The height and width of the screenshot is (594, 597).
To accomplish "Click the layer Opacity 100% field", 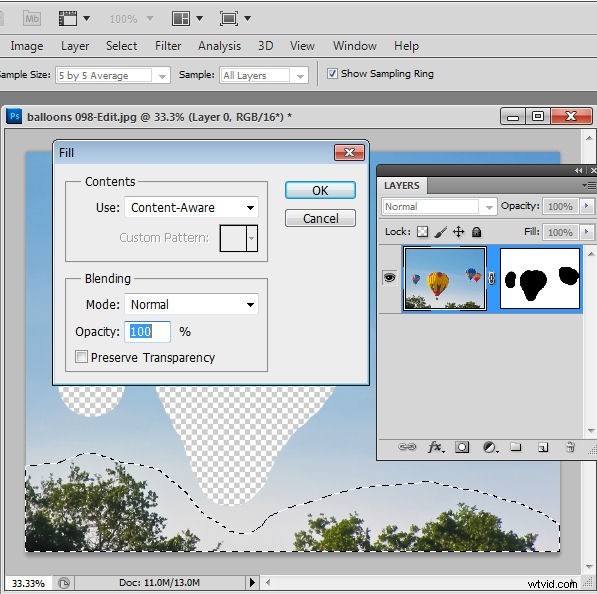I will tap(560, 206).
